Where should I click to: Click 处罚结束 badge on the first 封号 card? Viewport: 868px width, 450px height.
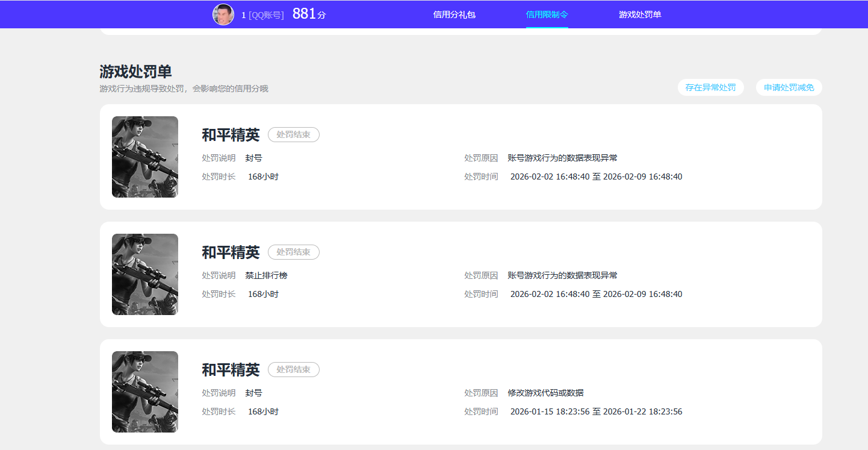(294, 135)
